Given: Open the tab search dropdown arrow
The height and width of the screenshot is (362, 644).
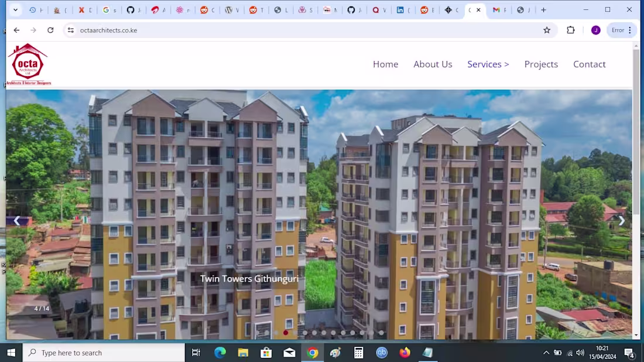Looking at the screenshot, I should 16,10.
